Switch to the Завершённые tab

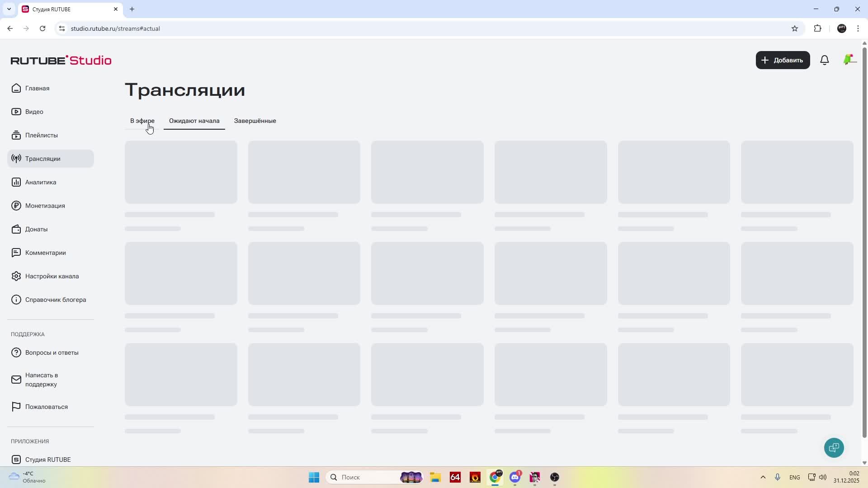255,121
